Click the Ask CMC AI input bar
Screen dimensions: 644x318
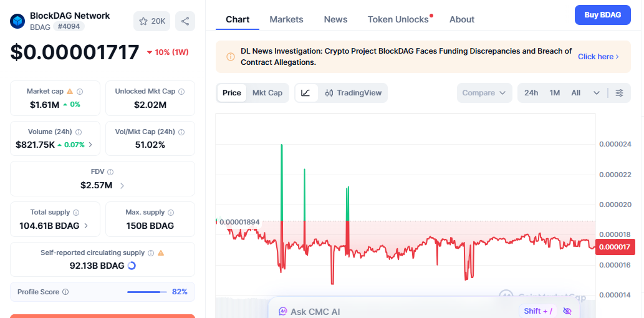[x=424, y=311]
